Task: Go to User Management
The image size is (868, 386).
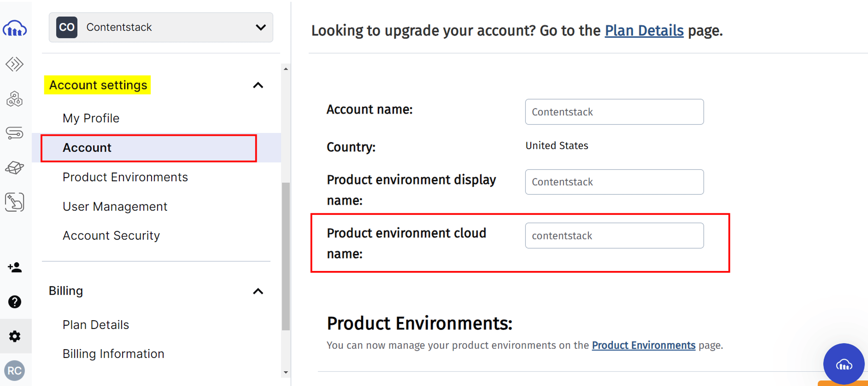Action: 115,206
